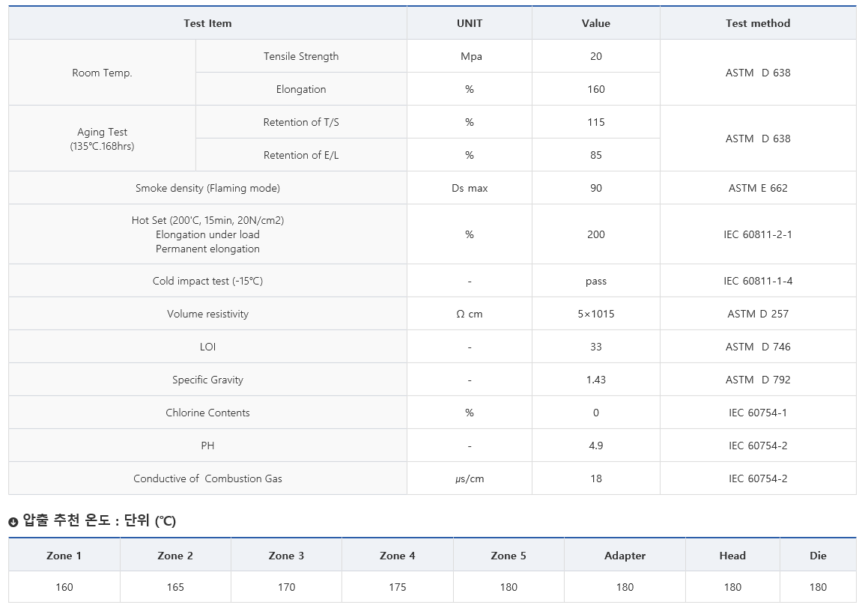Image resolution: width=868 pixels, height=611 pixels.
Task: Click the Cold impact test pass value
Action: (x=595, y=281)
